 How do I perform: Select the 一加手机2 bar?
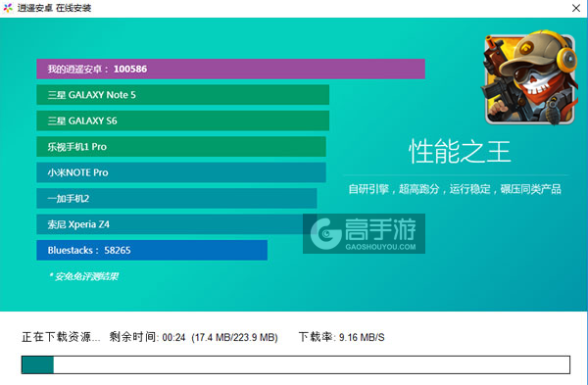click(x=176, y=198)
